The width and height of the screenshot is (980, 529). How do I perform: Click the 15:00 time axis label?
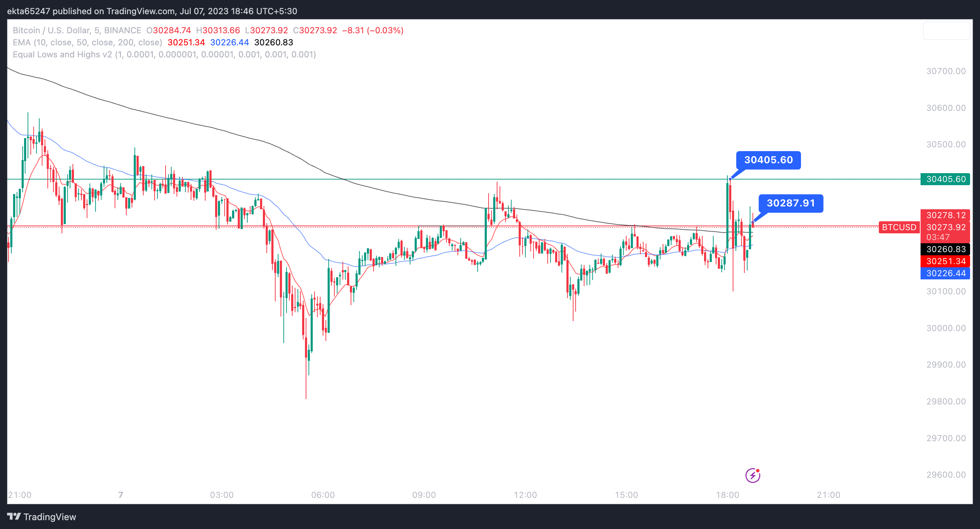coord(627,495)
